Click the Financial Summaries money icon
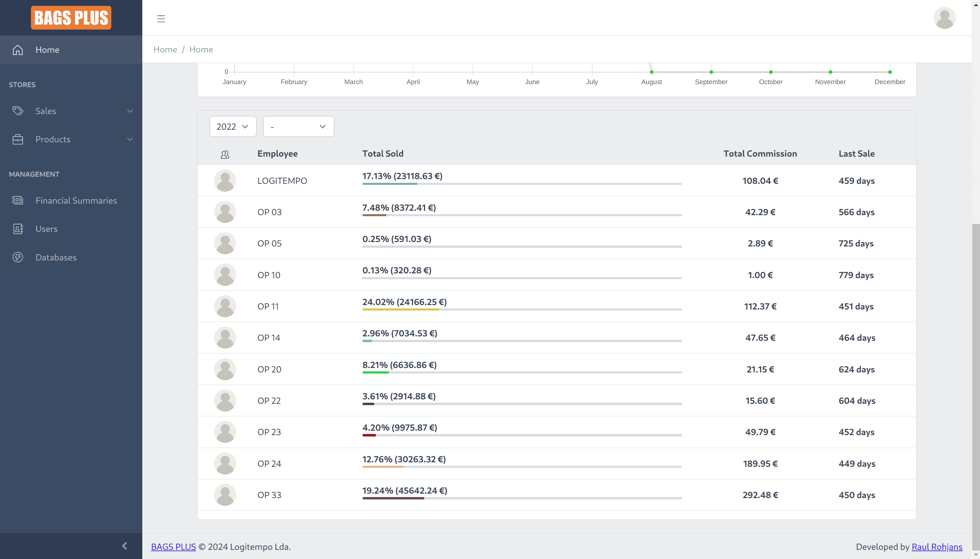The width and height of the screenshot is (980, 559). (x=18, y=201)
